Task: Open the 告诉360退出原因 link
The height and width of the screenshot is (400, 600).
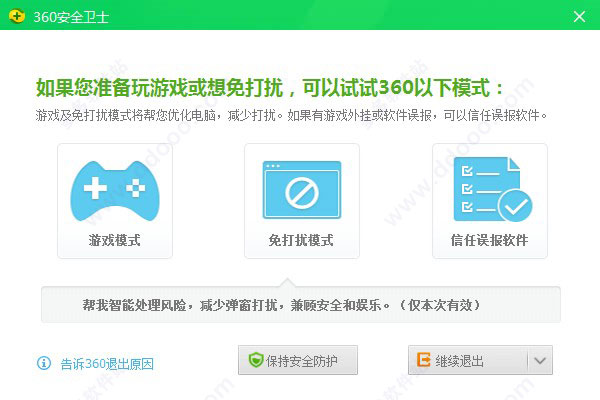Action: (107, 364)
